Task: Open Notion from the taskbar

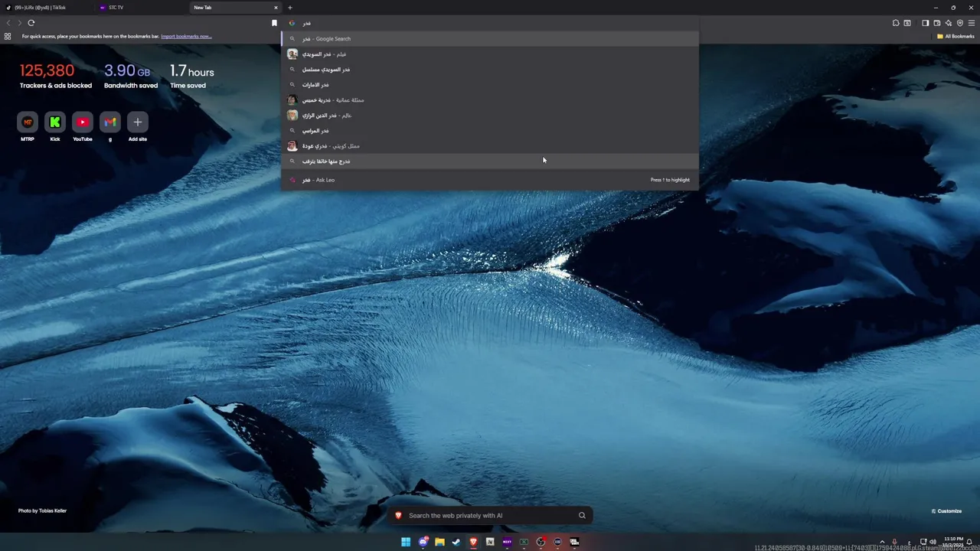Action: click(490, 542)
